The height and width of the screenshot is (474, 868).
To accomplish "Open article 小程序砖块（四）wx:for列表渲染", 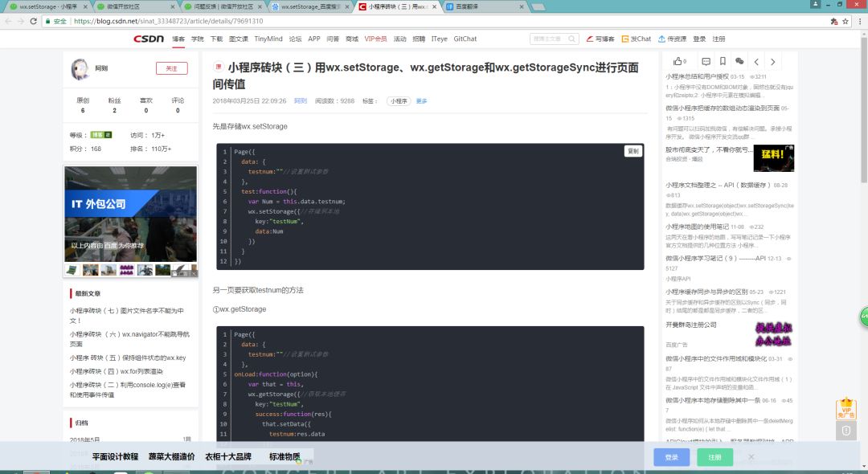I will point(117,371).
